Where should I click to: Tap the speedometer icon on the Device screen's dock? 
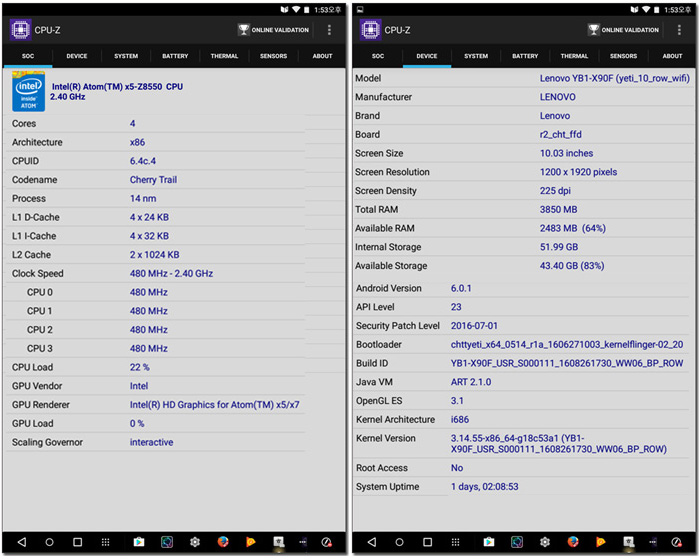(x=676, y=542)
